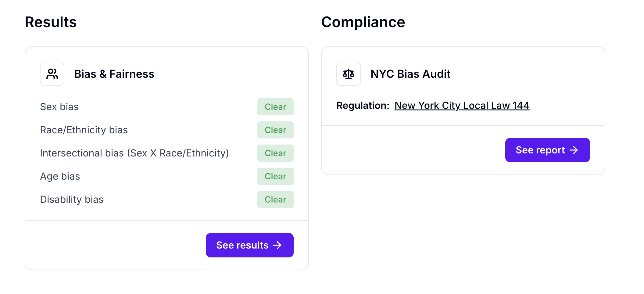Expand the Bias & Fairness card header
The width and height of the screenshot is (644, 294).
[x=114, y=73]
